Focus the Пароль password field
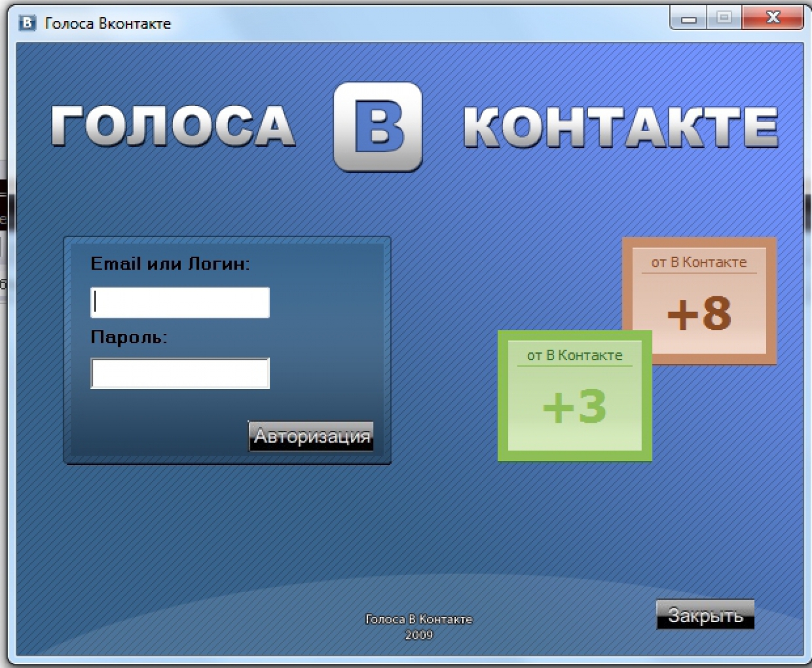 180,373
